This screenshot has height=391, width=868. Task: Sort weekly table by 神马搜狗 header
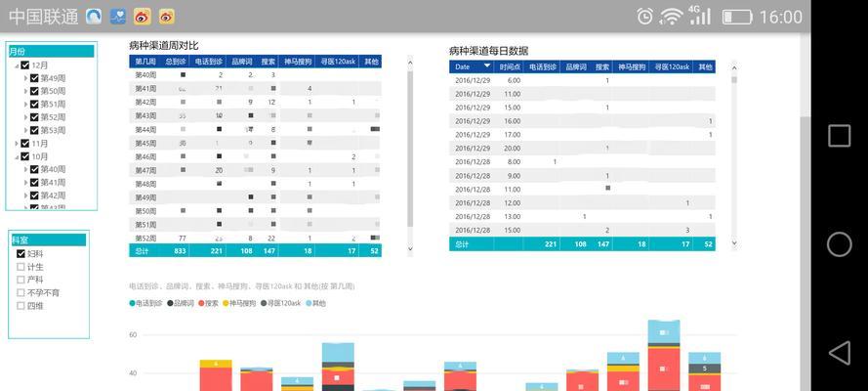coord(297,62)
